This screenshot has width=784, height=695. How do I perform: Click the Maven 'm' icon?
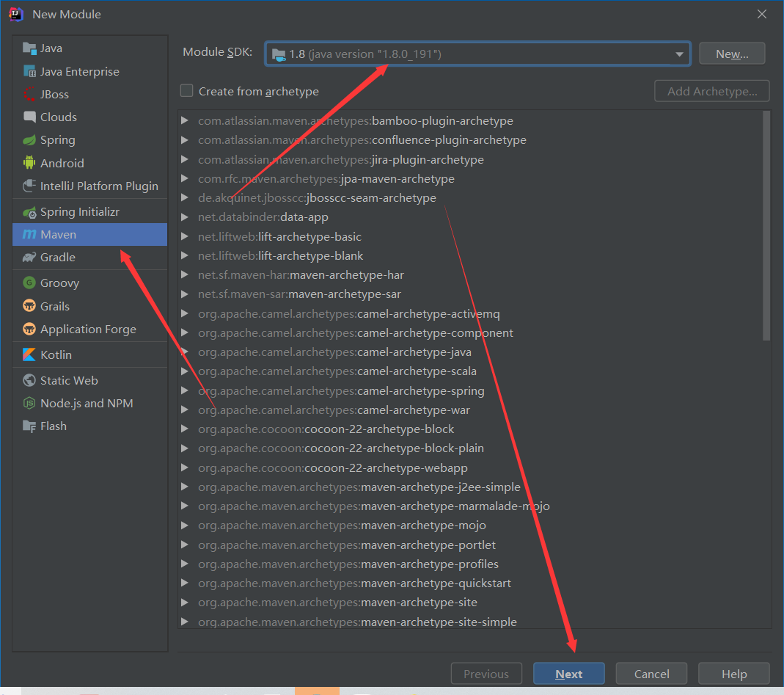(x=29, y=234)
